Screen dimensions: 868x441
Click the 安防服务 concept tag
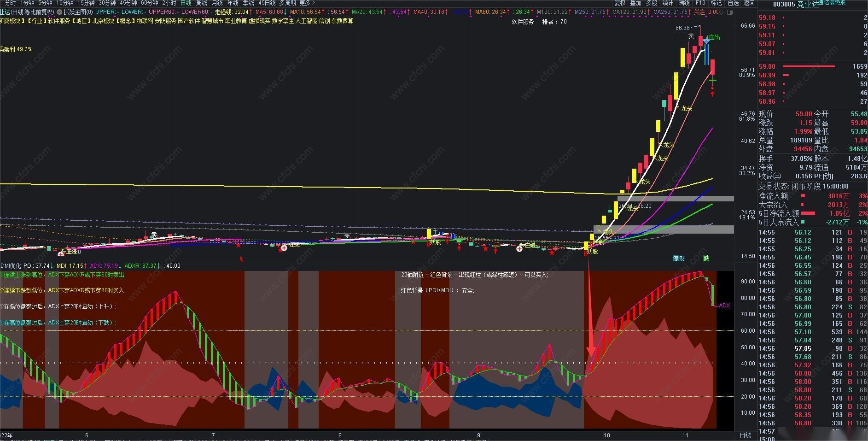[165, 21]
